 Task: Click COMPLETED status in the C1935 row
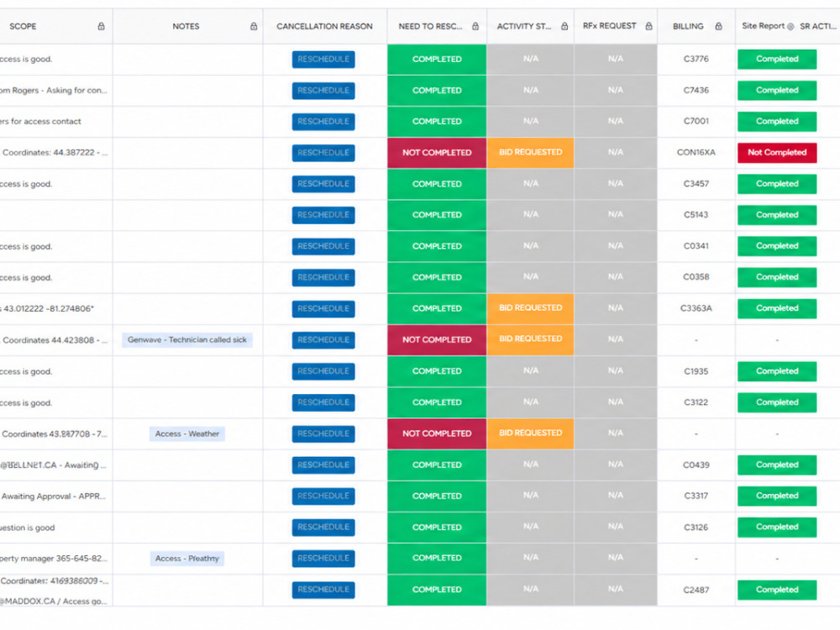point(437,370)
